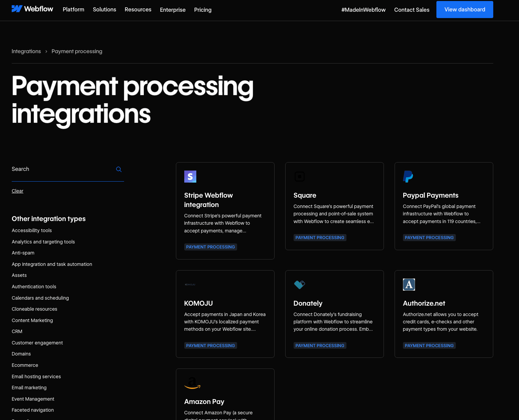The image size is (519, 420).
Task: Click the Clear link
Action: (x=18, y=191)
